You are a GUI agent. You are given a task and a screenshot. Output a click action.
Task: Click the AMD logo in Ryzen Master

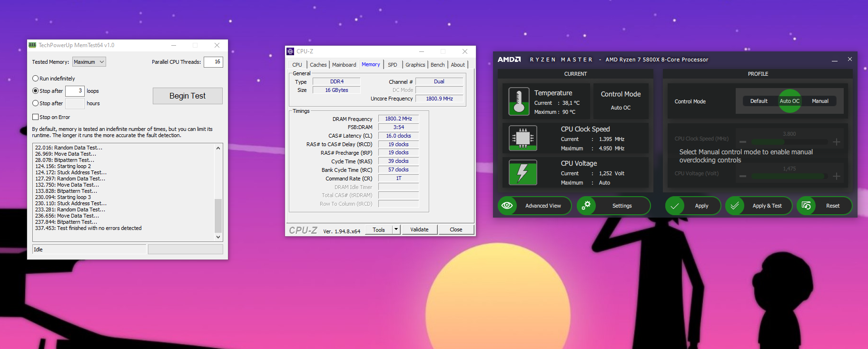tap(509, 60)
